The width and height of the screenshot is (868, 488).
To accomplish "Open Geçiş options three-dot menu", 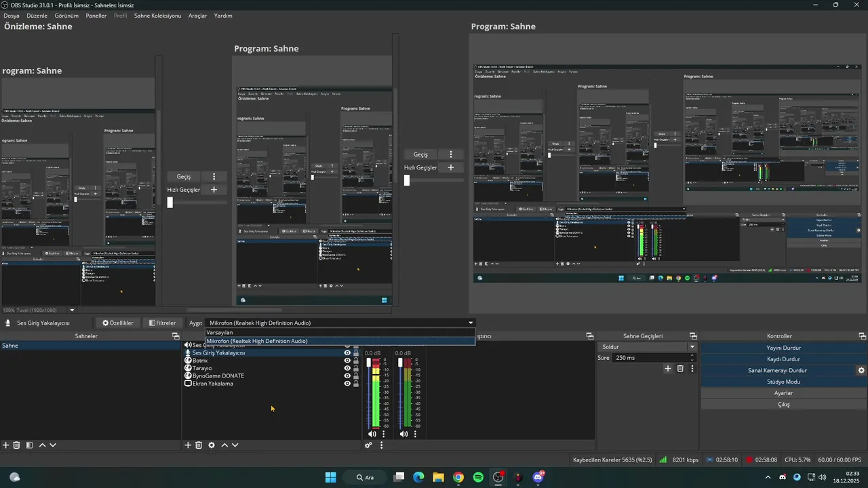I will [451, 155].
